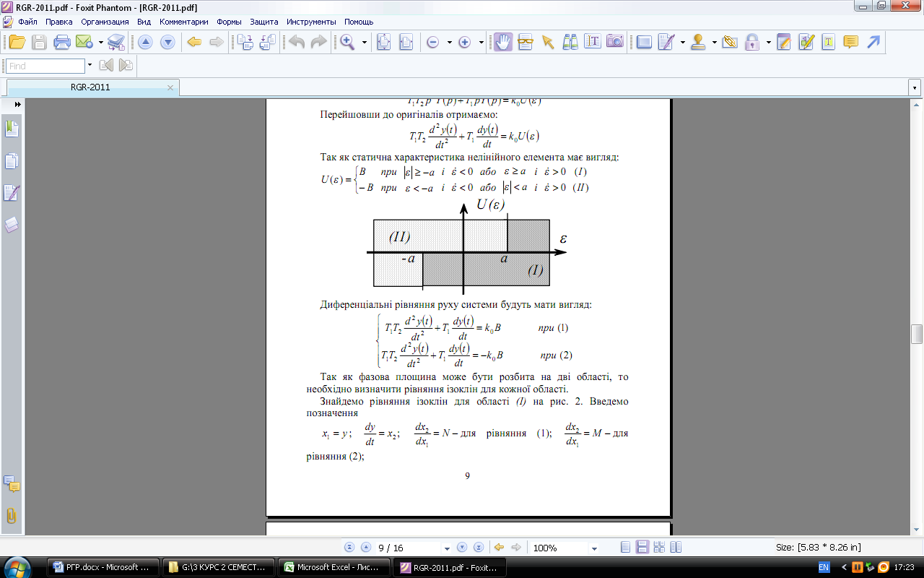Open the Инструменты menu
The height and width of the screenshot is (578, 924).
(311, 22)
